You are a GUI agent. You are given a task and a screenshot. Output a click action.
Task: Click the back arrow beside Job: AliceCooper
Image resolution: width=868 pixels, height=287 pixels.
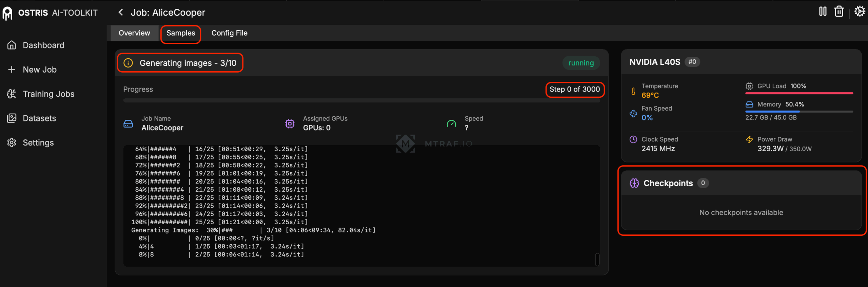coord(121,13)
